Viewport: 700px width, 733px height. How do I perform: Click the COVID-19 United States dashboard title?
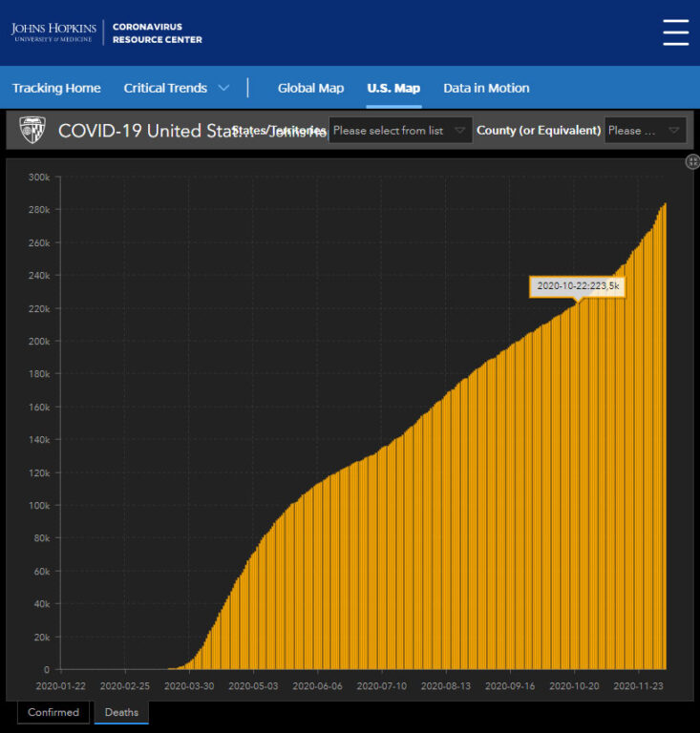tap(156, 131)
